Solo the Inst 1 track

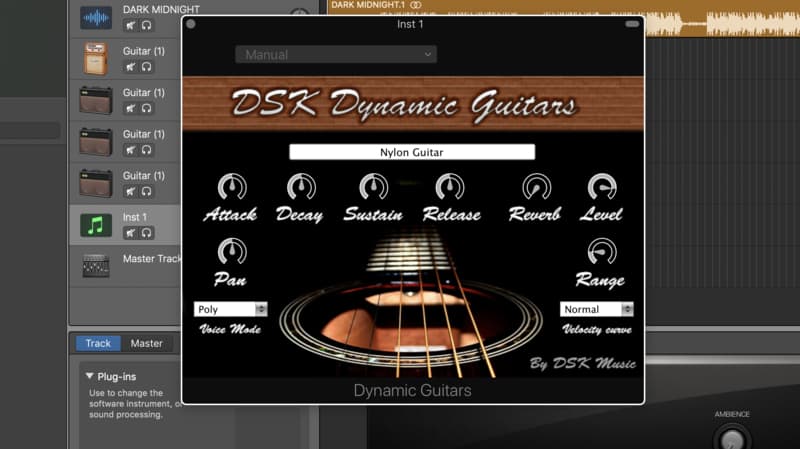[x=146, y=233]
